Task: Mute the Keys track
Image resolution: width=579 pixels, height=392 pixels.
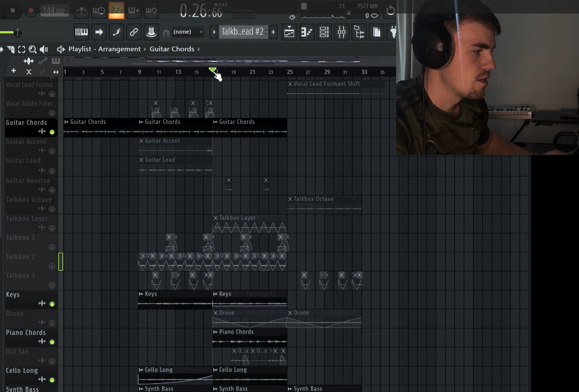Action: click(x=52, y=304)
